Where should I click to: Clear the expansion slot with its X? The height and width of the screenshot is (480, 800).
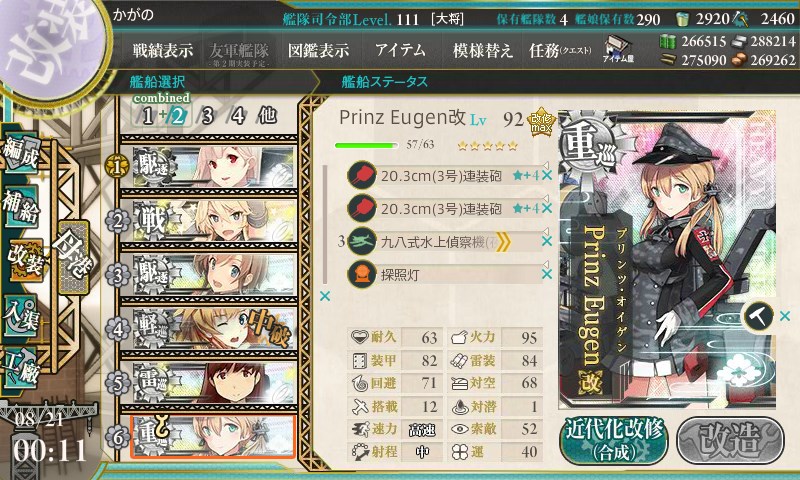pos(785,316)
